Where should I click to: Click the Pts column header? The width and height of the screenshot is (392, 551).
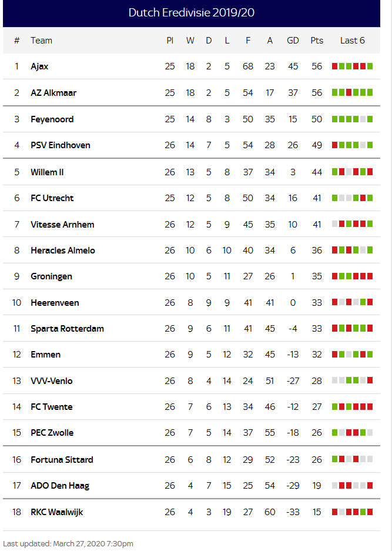click(317, 41)
